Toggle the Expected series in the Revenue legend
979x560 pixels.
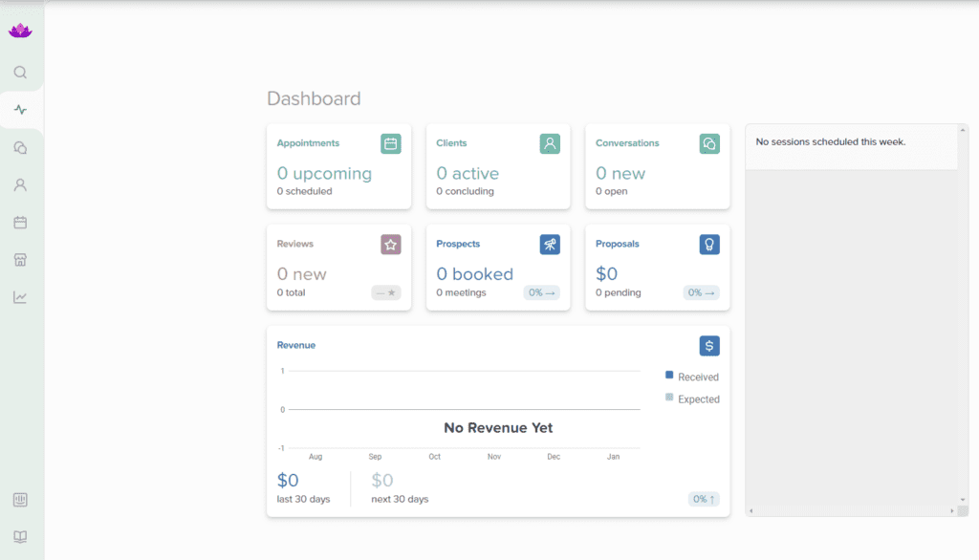click(x=692, y=398)
